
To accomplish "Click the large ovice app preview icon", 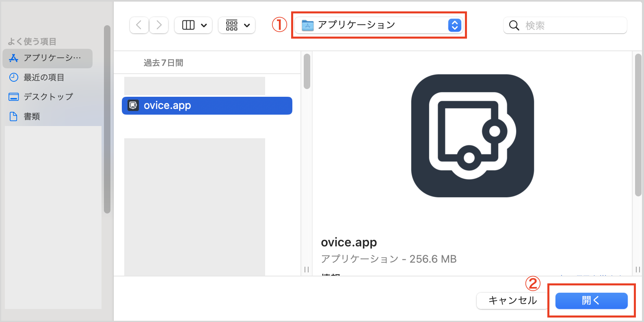I will click(x=473, y=136).
